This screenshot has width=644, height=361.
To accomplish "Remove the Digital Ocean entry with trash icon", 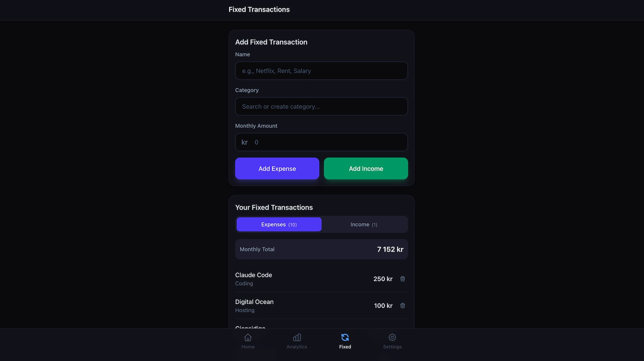I will point(402,306).
